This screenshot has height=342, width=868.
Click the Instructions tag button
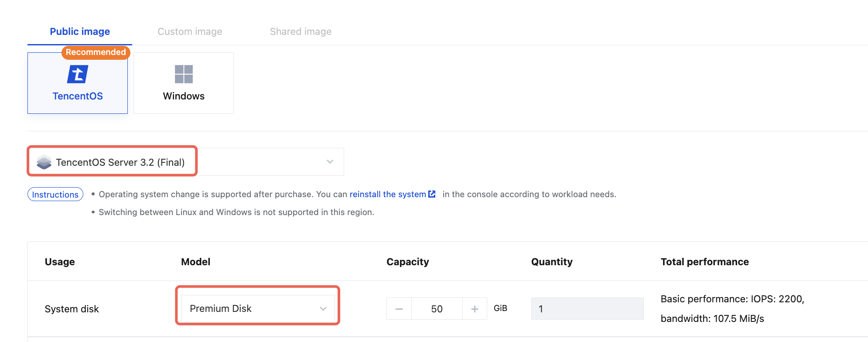click(x=55, y=195)
